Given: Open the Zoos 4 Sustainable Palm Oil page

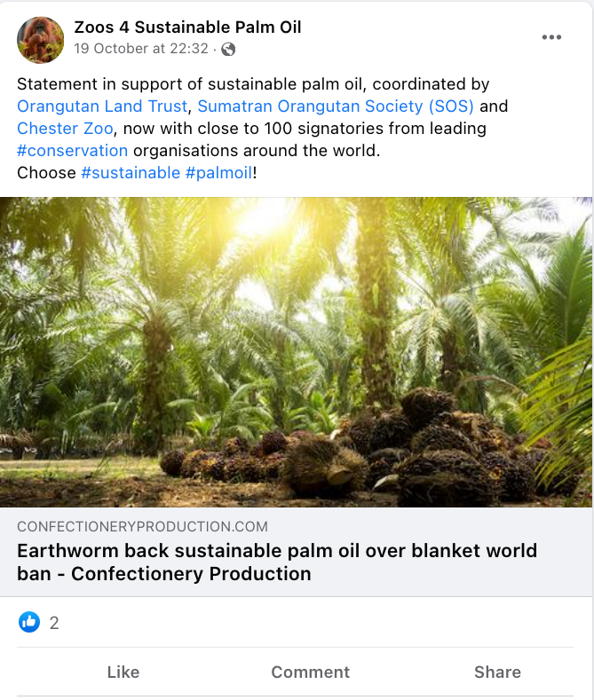Looking at the screenshot, I should (x=187, y=28).
